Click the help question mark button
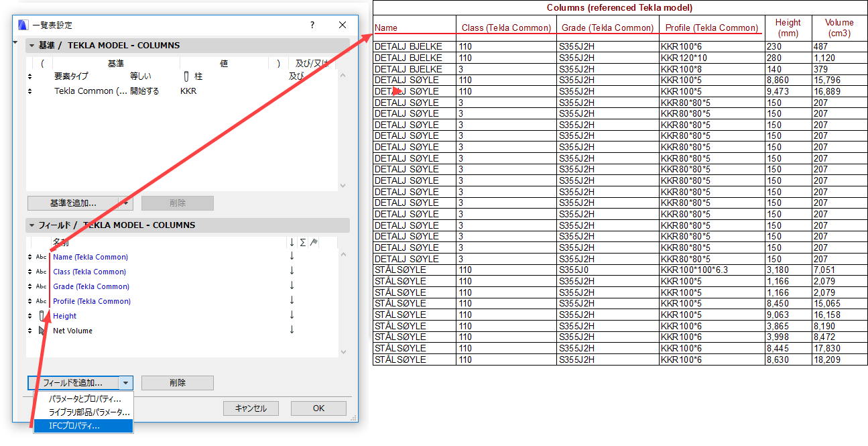 312,25
